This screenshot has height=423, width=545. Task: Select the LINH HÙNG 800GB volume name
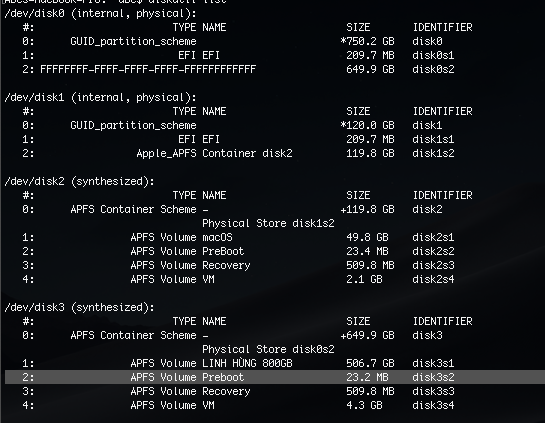[247, 363]
